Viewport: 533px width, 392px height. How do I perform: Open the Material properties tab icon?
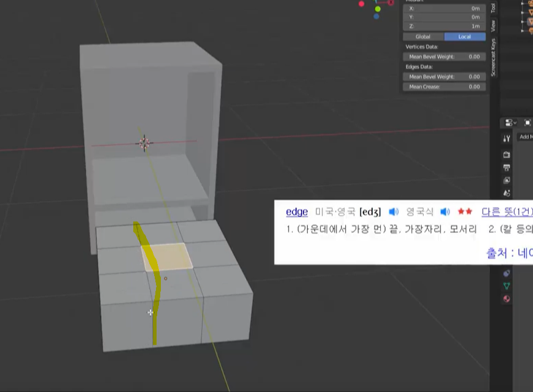point(507,299)
